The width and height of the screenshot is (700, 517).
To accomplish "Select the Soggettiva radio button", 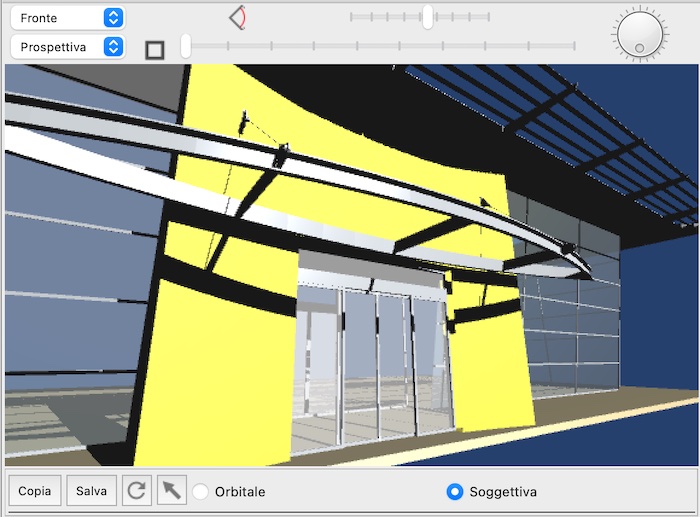I will pos(455,492).
